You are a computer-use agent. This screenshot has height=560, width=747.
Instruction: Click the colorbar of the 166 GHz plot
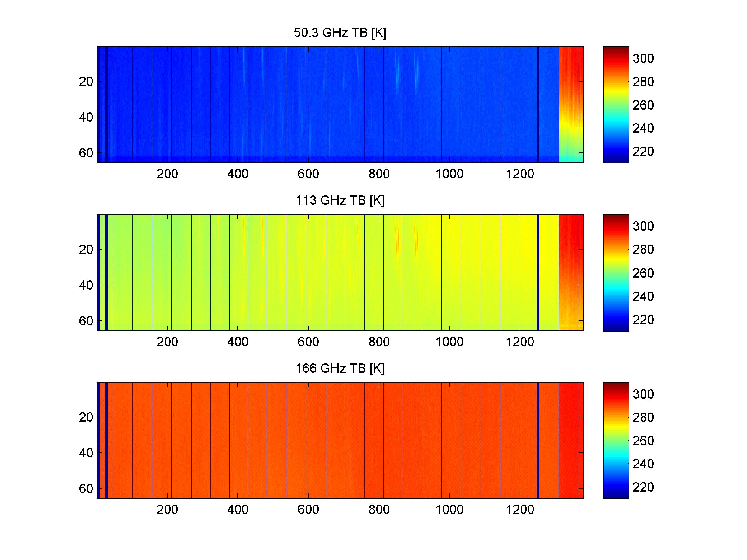[616, 440]
